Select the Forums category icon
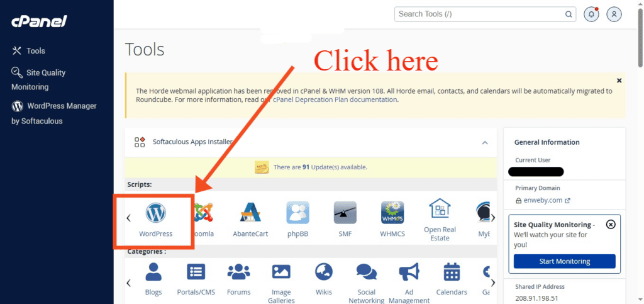 pyautogui.click(x=238, y=272)
